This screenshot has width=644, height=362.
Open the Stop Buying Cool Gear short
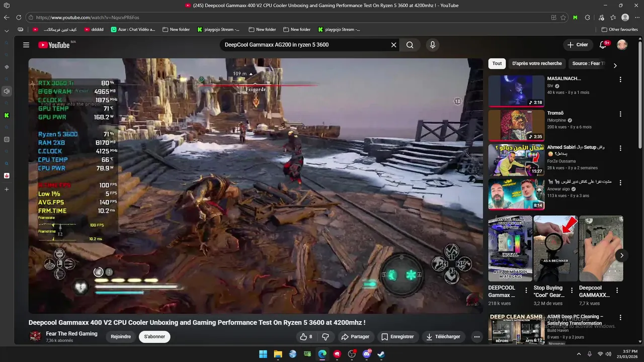click(555, 248)
